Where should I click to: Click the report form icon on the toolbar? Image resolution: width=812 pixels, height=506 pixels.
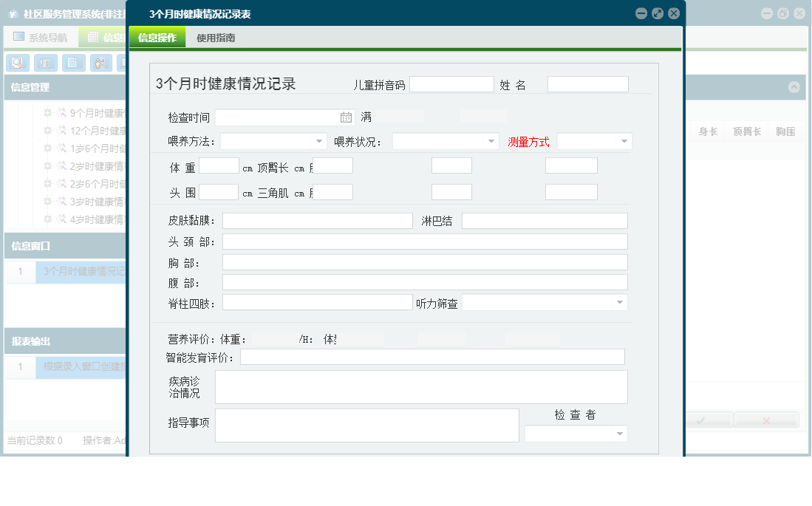[x=45, y=63]
